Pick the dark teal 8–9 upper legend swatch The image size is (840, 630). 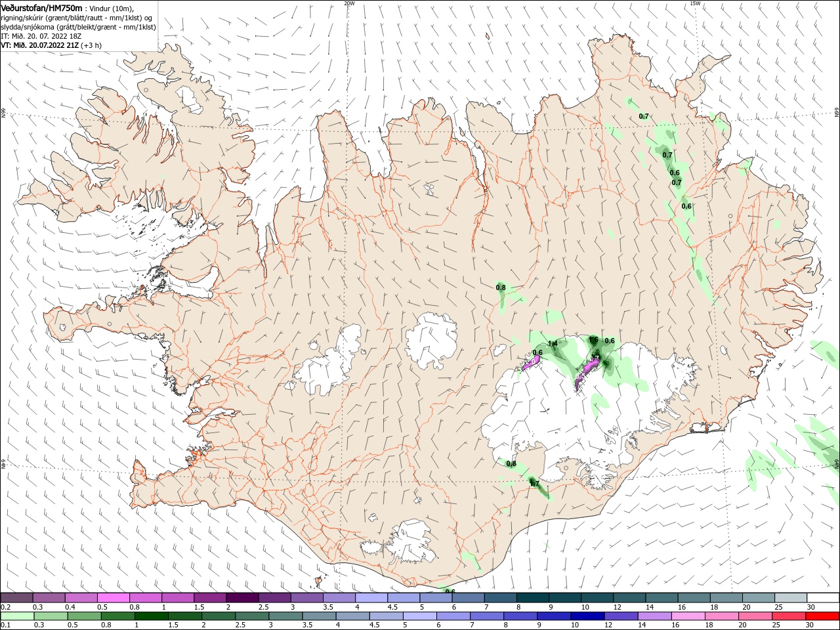pyautogui.click(x=533, y=597)
